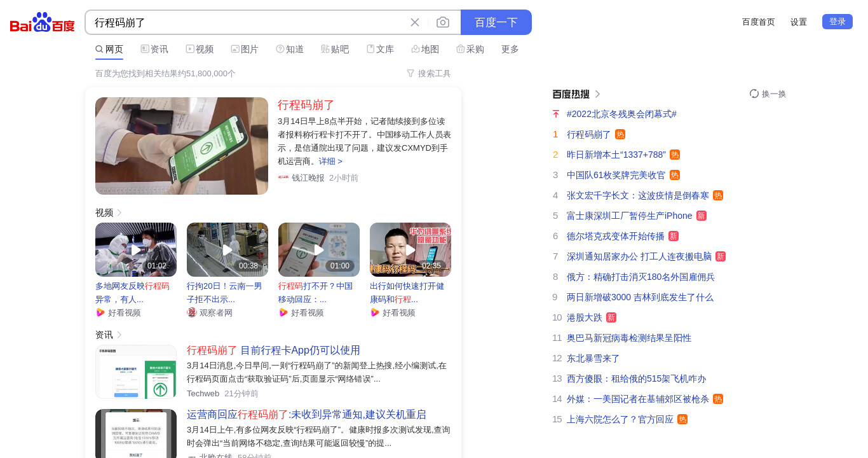This screenshot has width=868, height=458.
Task: Expand the 视频 section chevron
Action: pos(119,212)
